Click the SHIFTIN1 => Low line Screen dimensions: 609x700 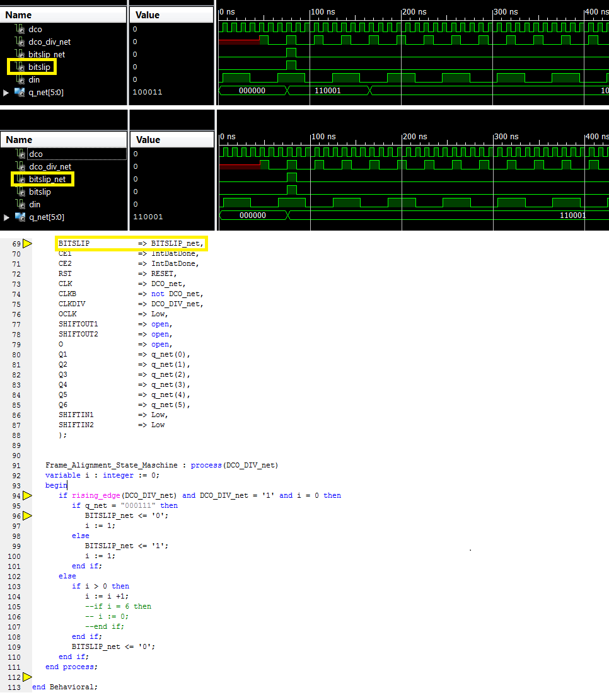coord(113,415)
